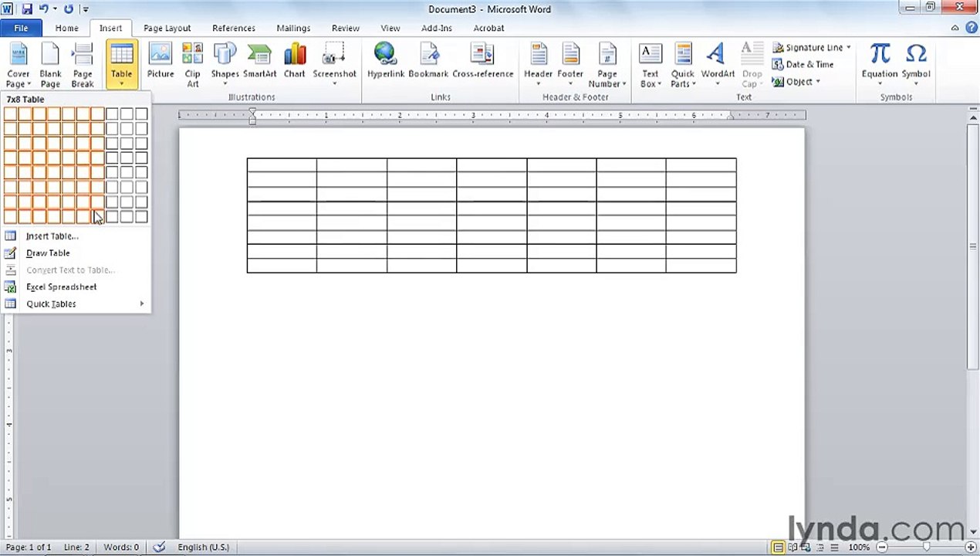Screen dimensions: 980x556
Task: Select Draw Table option
Action: tap(76, 253)
